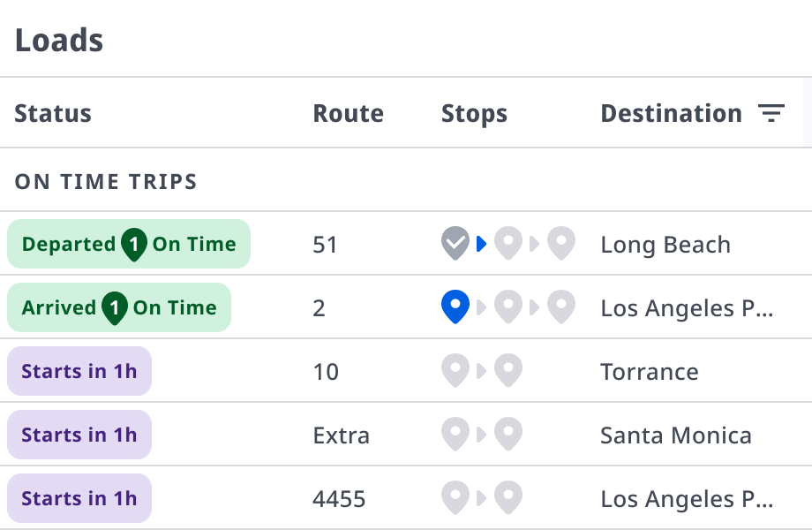
Task: Click the last stop pin of route 51
Action: (x=561, y=243)
